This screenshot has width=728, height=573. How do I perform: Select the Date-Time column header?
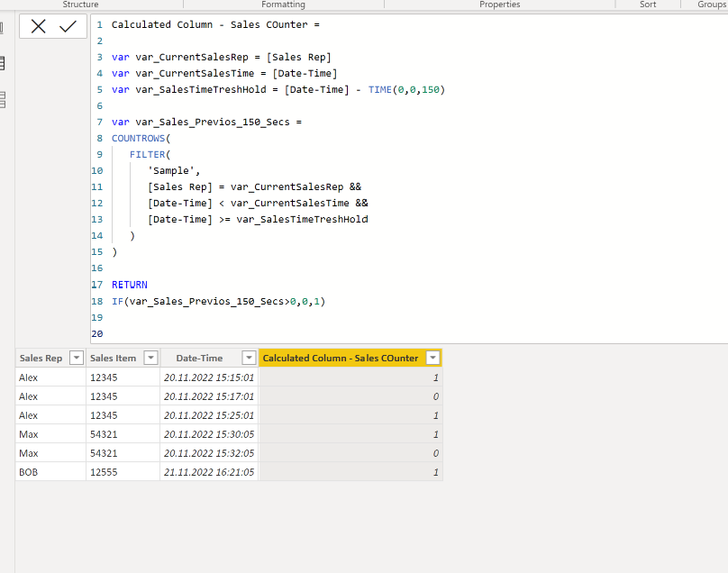[200, 358]
